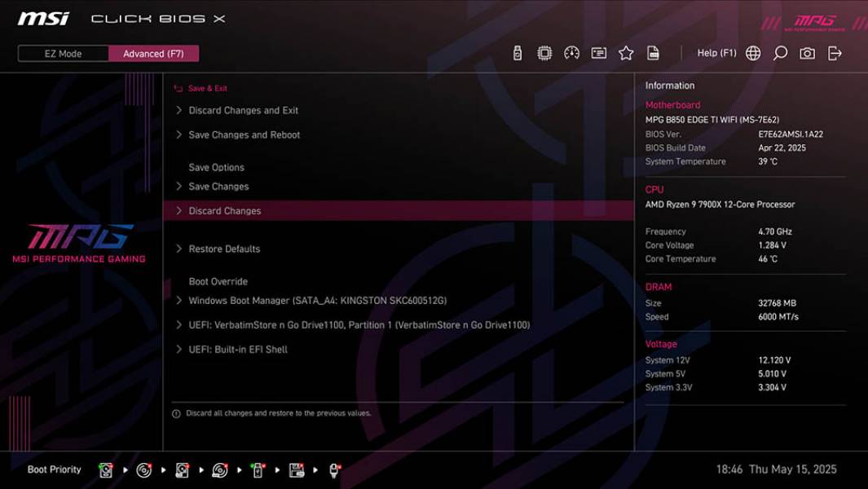Click the Voltage section heading
The width and height of the screenshot is (868, 489).
661,344
